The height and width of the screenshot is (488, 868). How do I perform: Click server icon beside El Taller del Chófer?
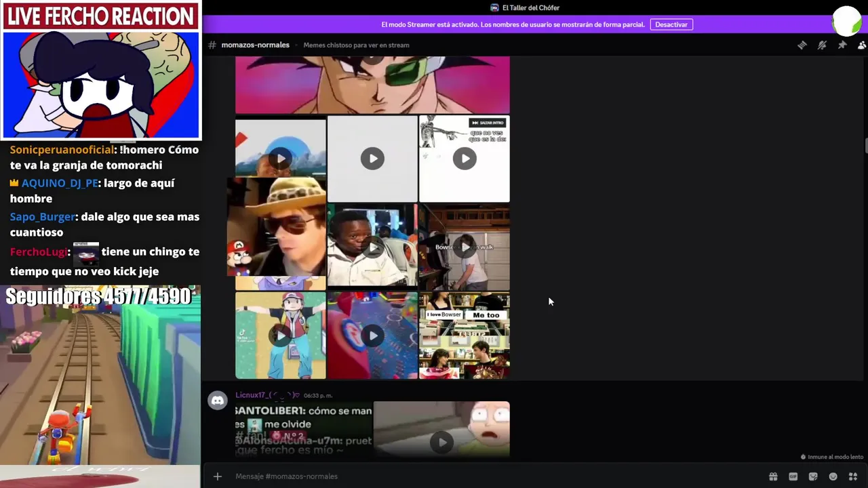494,7
